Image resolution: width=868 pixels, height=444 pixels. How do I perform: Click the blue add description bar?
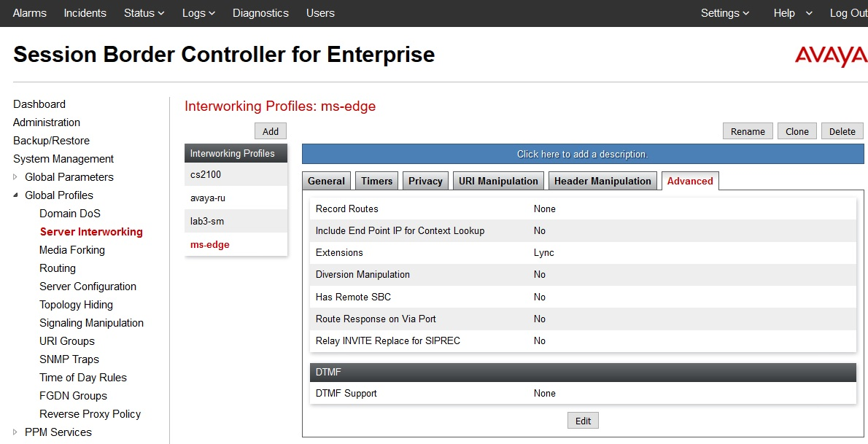(x=582, y=154)
